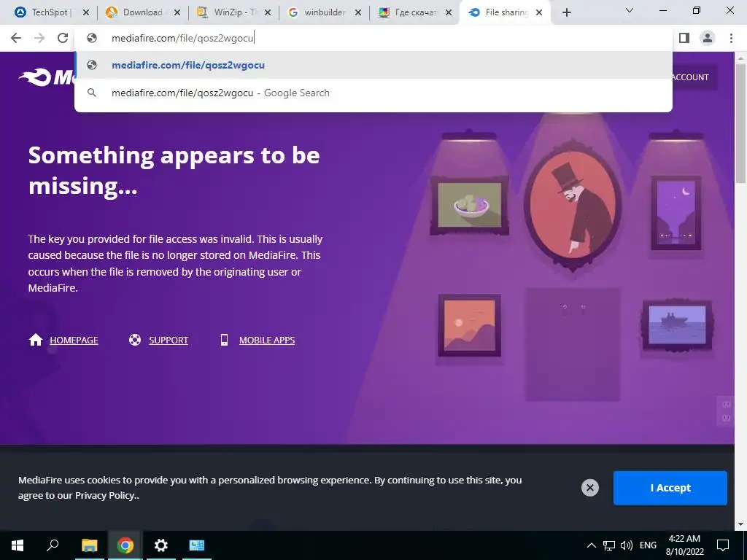The image size is (747, 560).
Task: Click the Chrome taskbar icon
Action: pyautogui.click(x=125, y=545)
